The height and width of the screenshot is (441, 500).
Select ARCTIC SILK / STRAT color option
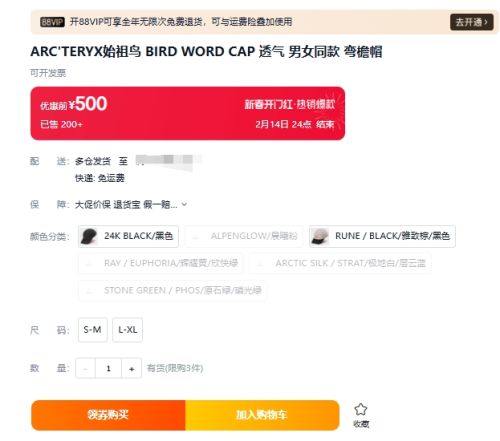click(x=340, y=263)
